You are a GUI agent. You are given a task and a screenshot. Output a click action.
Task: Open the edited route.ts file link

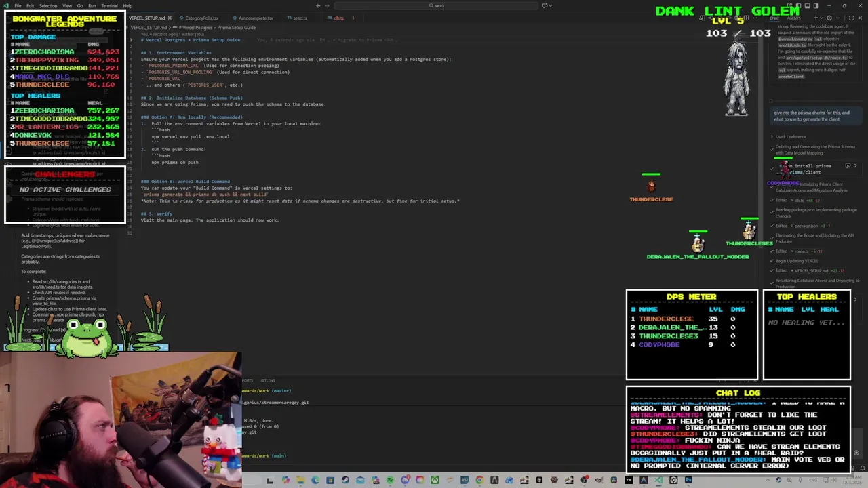point(801,251)
